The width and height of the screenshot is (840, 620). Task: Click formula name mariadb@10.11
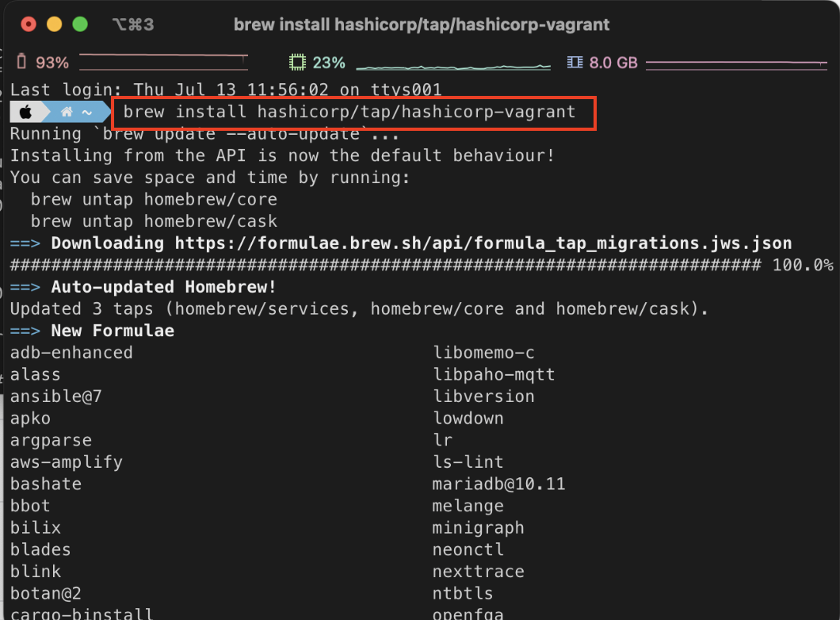pyautogui.click(x=498, y=484)
